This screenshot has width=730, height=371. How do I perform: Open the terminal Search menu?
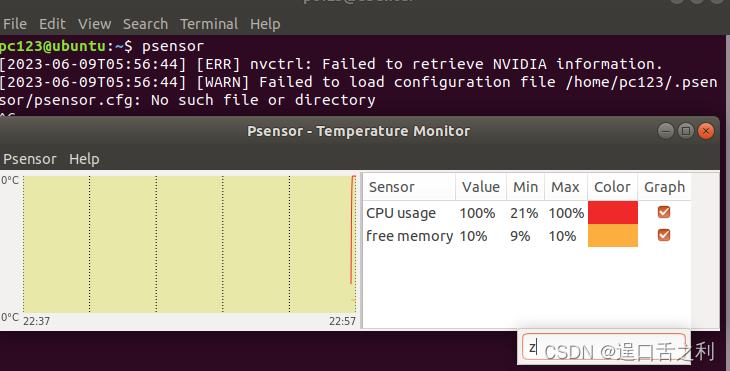(145, 24)
